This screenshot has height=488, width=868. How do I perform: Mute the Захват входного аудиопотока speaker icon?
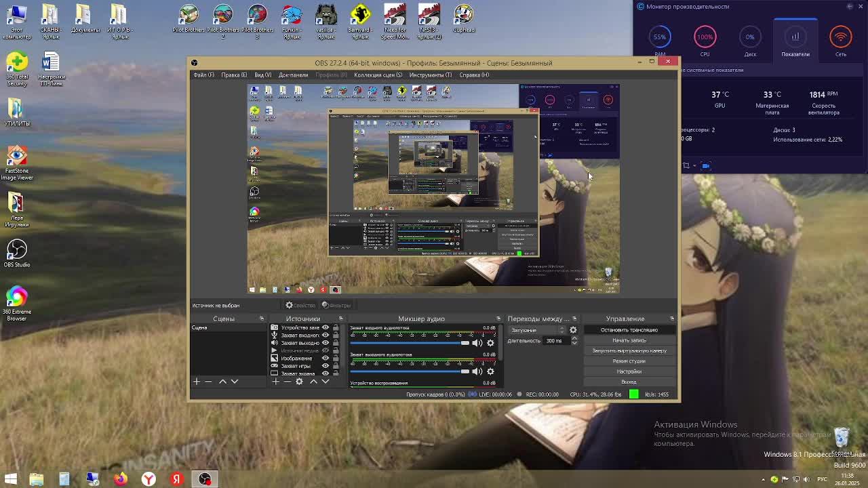click(477, 343)
